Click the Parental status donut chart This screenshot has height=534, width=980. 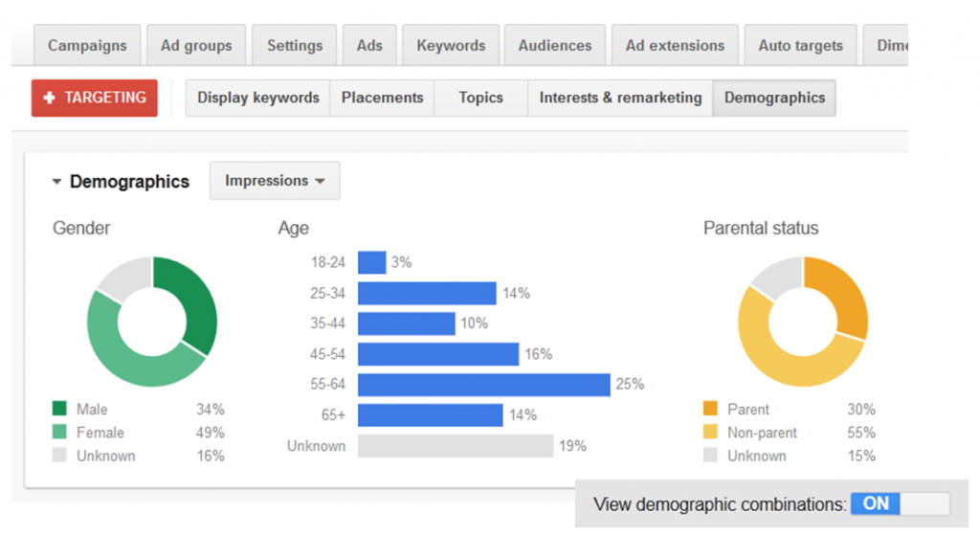click(x=803, y=322)
